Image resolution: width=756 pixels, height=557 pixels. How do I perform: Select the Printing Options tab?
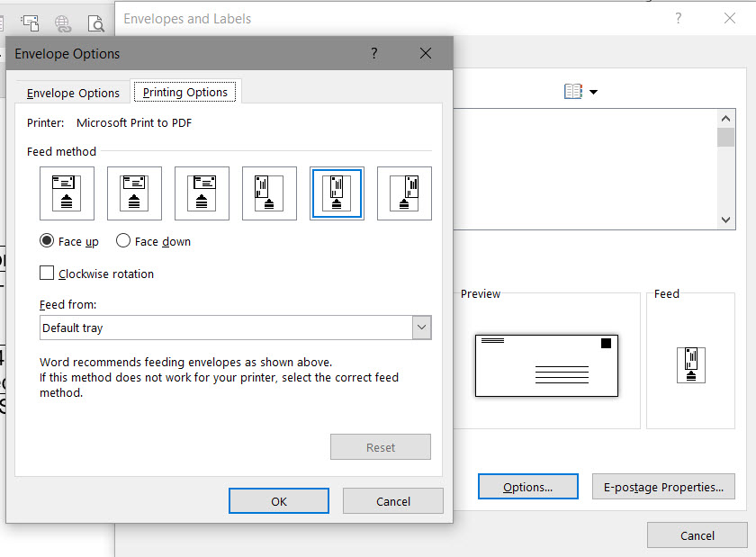tap(185, 92)
